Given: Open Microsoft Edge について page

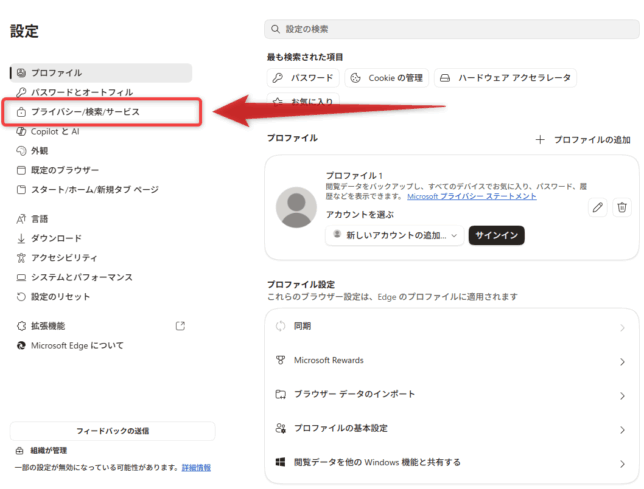Looking at the screenshot, I should [x=101, y=345].
